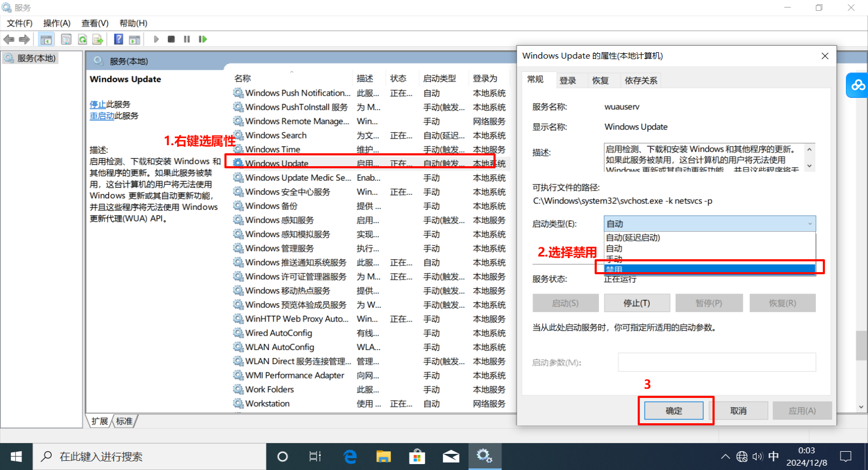Image resolution: width=868 pixels, height=470 pixels.
Task: Click the 启动参数 input field
Action: point(717,362)
